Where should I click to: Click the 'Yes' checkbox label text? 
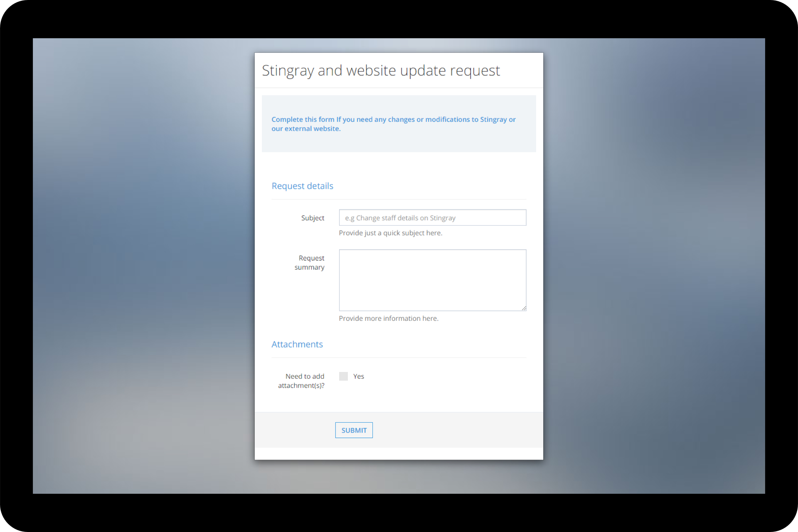click(x=358, y=376)
